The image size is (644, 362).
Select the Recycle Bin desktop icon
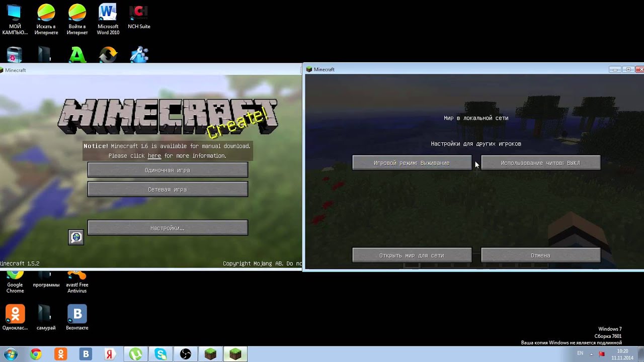15,55
